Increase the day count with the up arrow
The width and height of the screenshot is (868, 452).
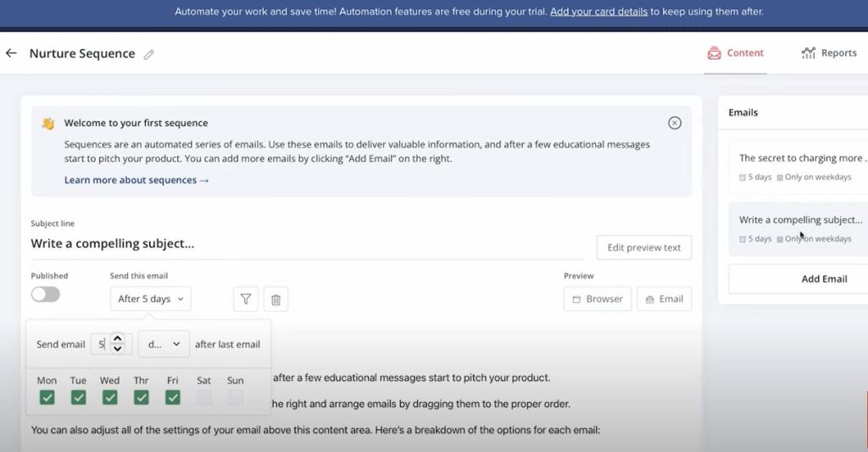pos(117,338)
